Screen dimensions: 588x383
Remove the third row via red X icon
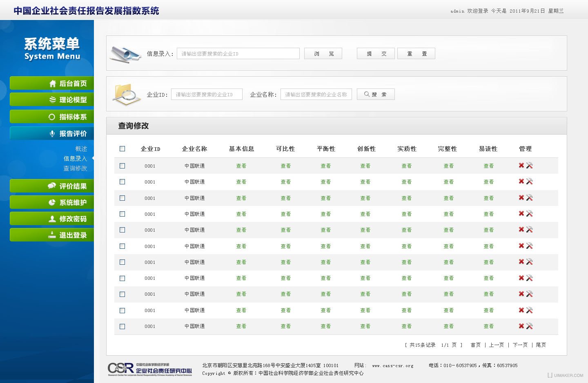tap(521, 197)
